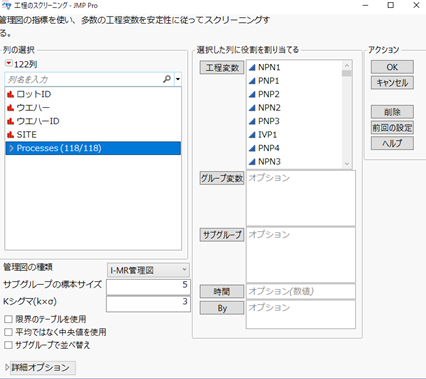
Task: Click the キャンセル button
Action: [392, 83]
